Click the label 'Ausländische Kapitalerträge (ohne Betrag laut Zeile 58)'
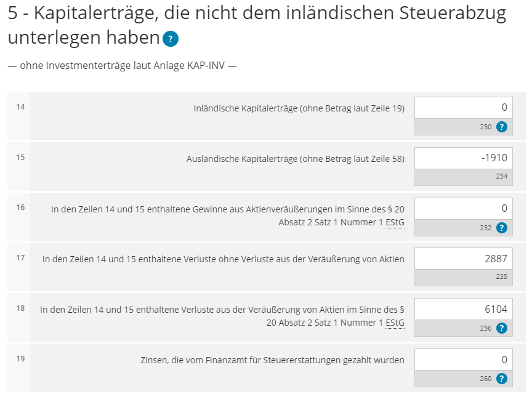The height and width of the screenshot is (394, 532). click(x=295, y=159)
